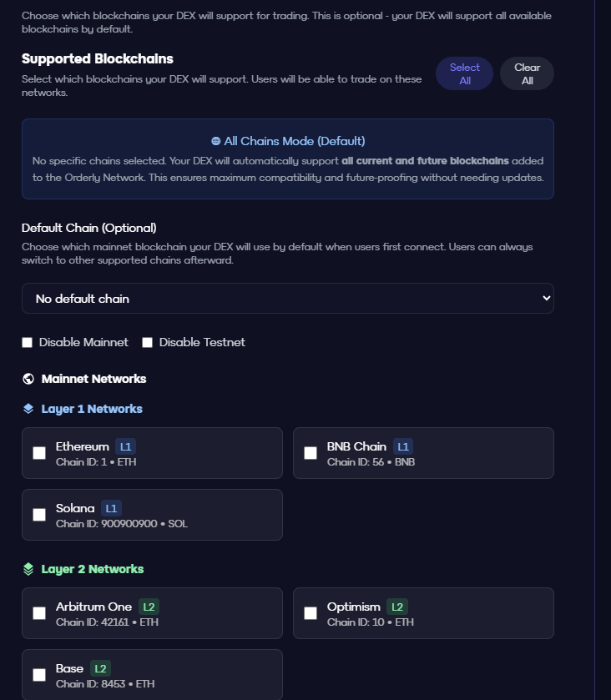
Task: Click the Layer 1 Networks stack icon
Action: pos(28,409)
